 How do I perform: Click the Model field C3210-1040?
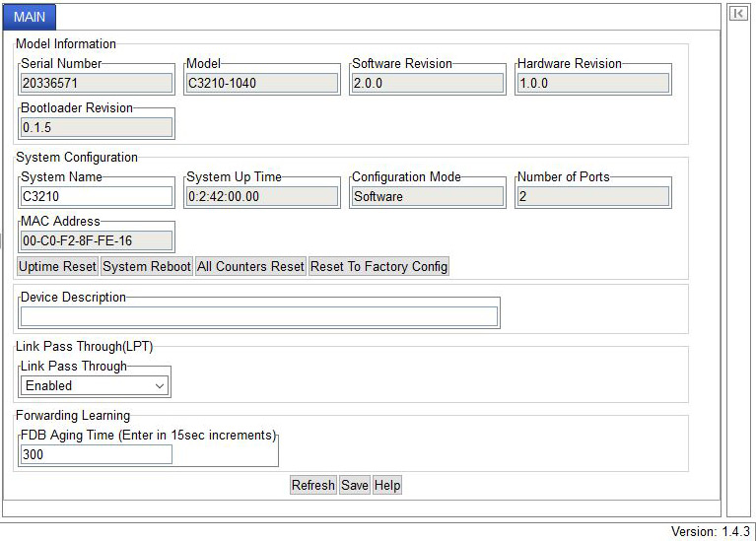coord(262,84)
